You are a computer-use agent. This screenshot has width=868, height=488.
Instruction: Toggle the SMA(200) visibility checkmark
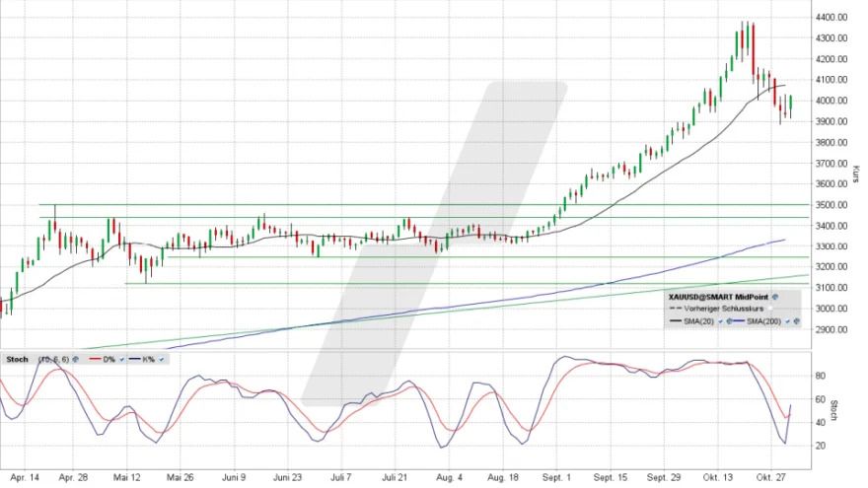[x=787, y=321]
